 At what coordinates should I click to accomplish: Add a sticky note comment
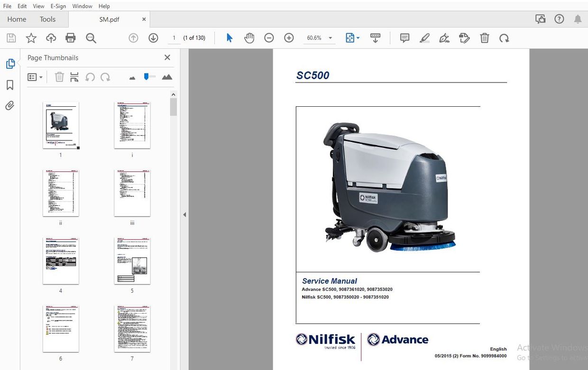click(404, 37)
